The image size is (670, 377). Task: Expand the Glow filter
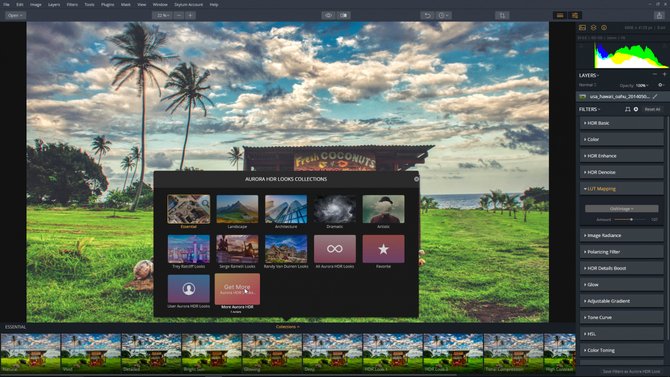tap(621, 285)
